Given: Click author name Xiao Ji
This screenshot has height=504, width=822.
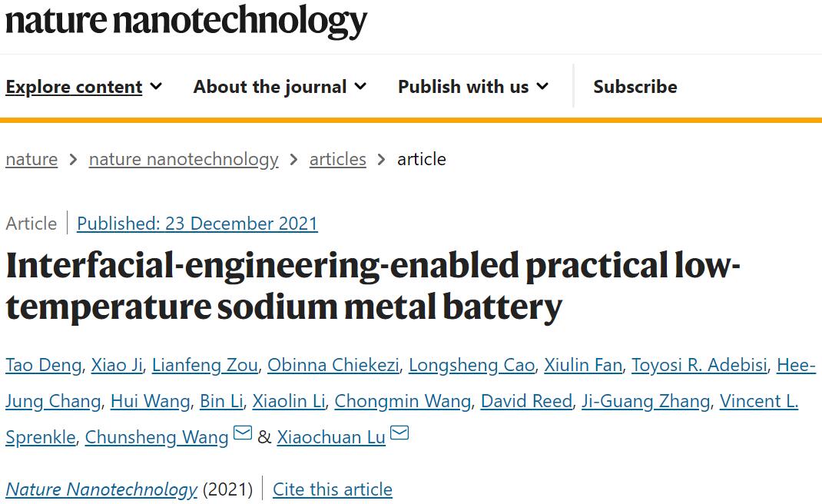Looking at the screenshot, I should coord(117,365).
